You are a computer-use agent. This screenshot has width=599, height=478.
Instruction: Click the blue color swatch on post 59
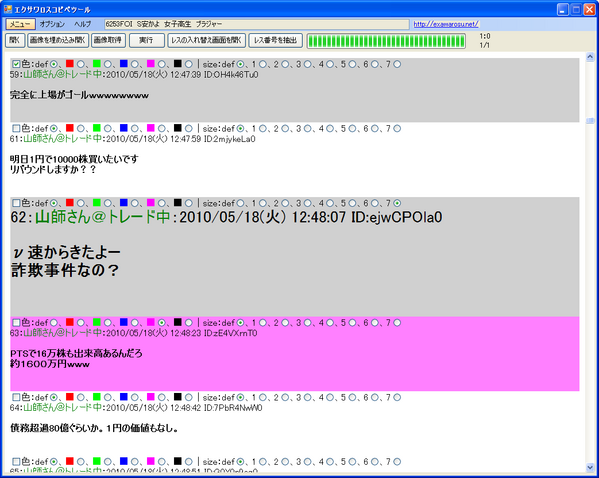123,63
